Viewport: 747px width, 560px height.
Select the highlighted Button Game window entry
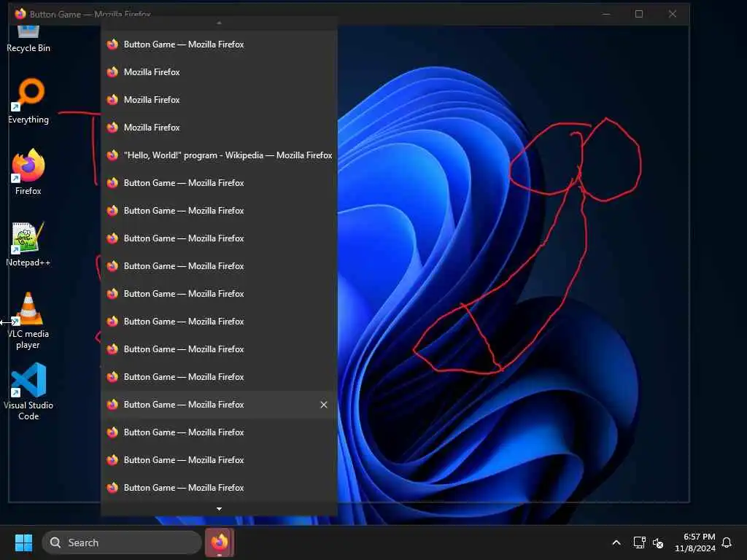click(x=219, y=405)
